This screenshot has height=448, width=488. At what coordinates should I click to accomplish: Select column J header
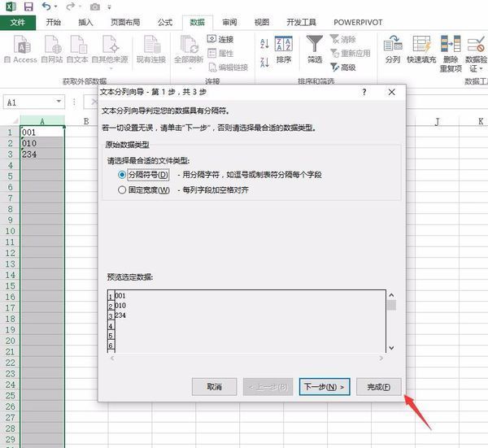[x=438, y=121]
